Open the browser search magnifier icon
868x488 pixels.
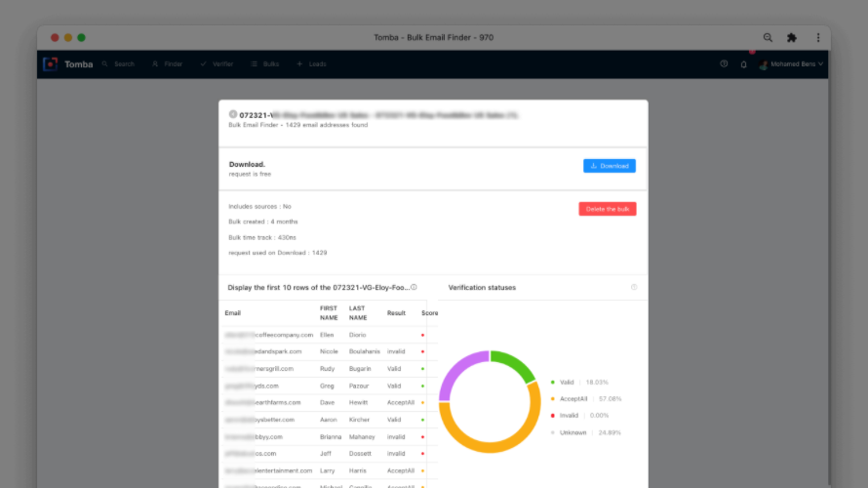(768, 38)
